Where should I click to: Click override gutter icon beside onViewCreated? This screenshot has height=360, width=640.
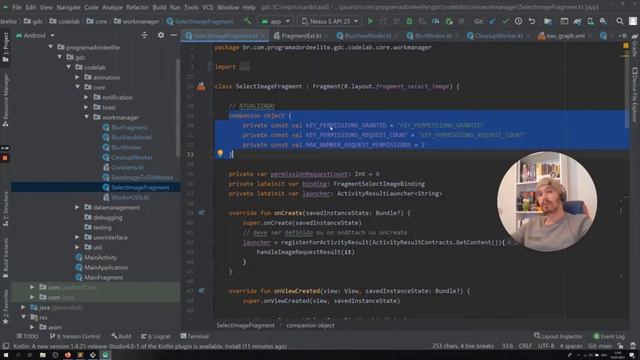point(201,291)
